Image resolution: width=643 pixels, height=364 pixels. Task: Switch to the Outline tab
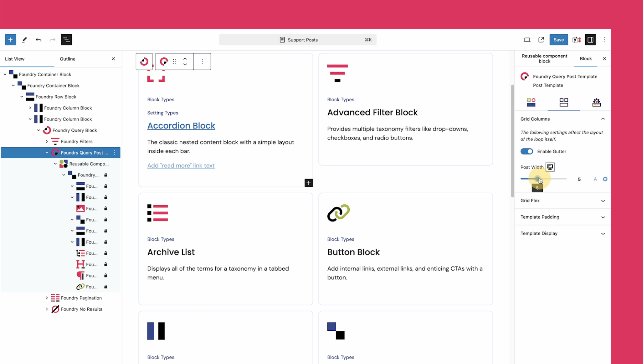point(68,59)
